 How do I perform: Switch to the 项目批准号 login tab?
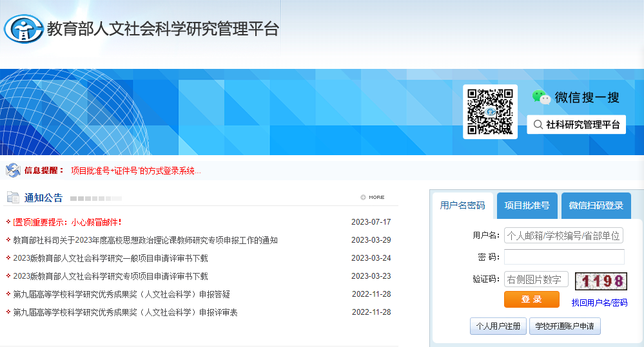527,206
